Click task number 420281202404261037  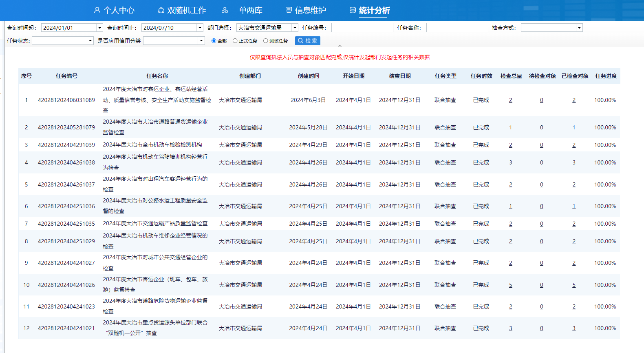(x=66, y=184)
